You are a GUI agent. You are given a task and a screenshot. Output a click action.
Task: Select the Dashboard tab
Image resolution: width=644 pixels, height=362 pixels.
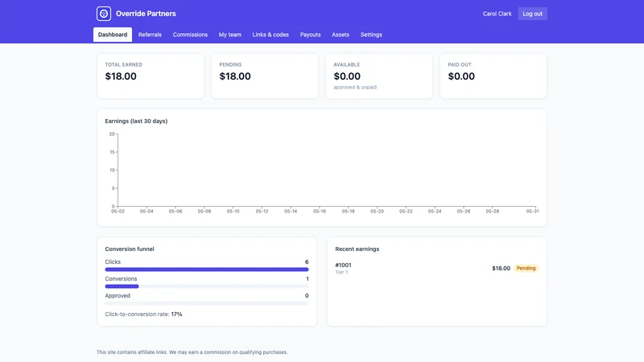coord(113,35)
